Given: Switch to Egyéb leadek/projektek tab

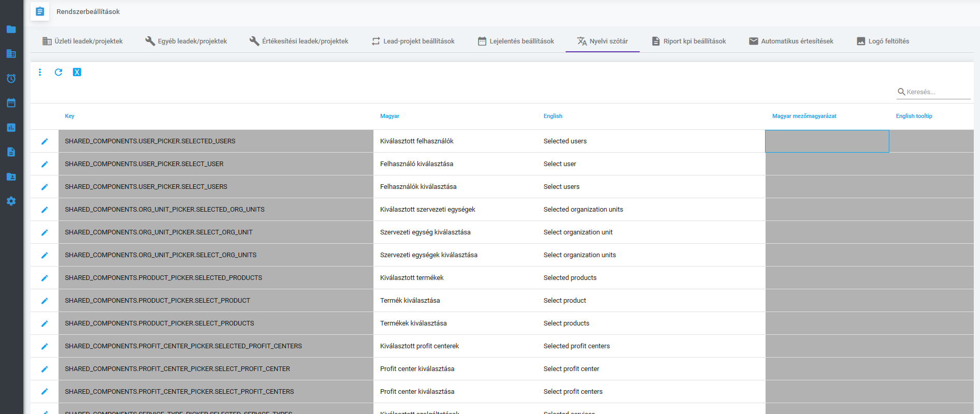Looking at the screenshot, I should (186, 41).
